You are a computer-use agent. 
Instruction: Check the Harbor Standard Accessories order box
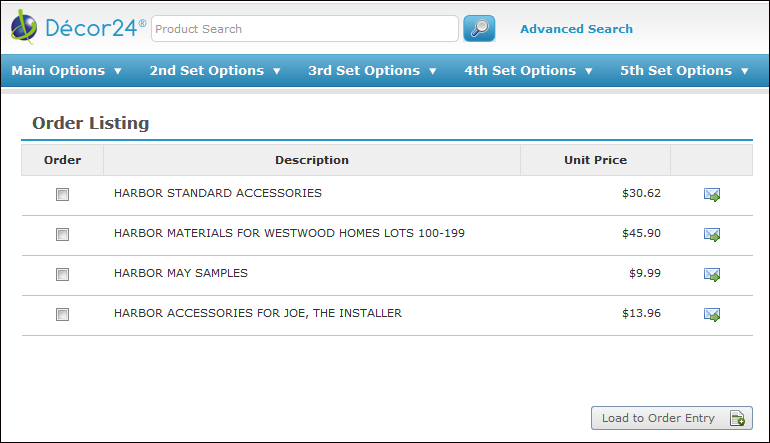click(63, 195)
